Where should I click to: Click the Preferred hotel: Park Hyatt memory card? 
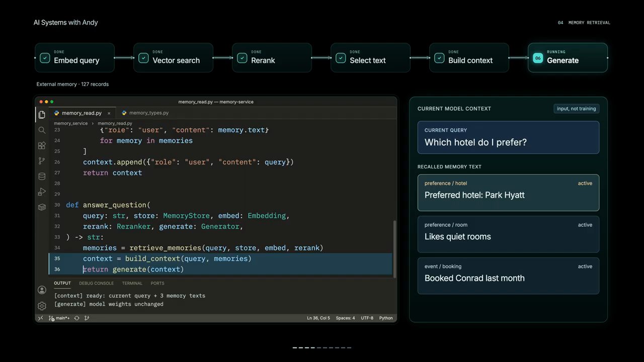click(x=508, y=193)
